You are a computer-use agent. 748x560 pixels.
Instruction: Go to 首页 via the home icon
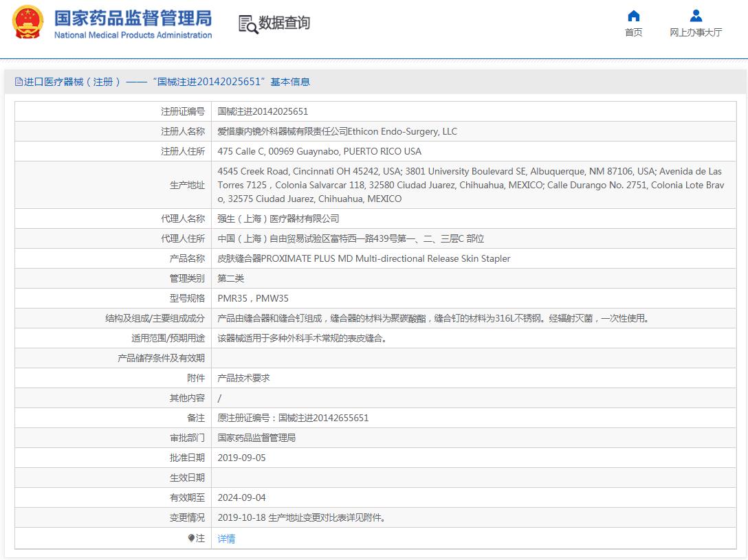pos(633,16)
